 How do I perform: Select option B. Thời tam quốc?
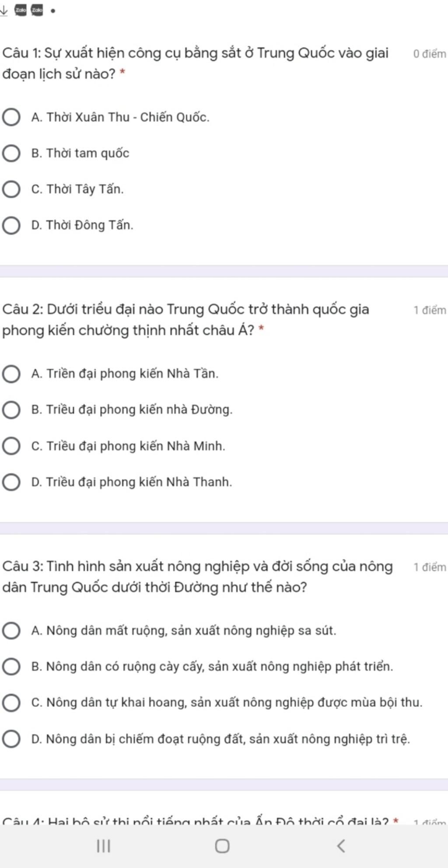[66, 153]
